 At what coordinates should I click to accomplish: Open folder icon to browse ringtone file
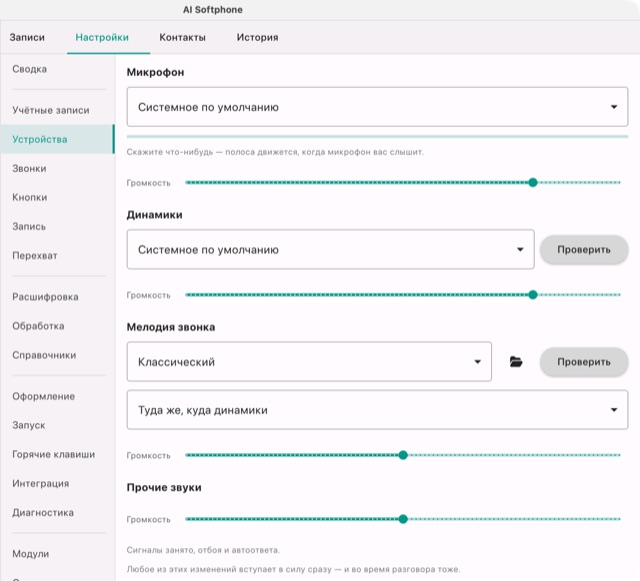point(516,362)
